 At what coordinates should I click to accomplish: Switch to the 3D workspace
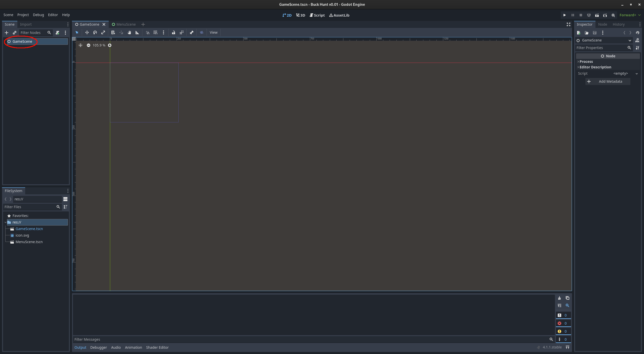coord(301,15)
